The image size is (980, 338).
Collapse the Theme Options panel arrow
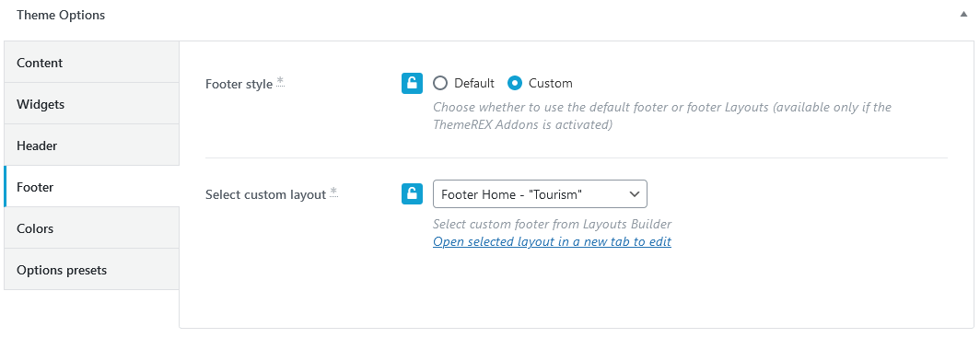point(963,15)
